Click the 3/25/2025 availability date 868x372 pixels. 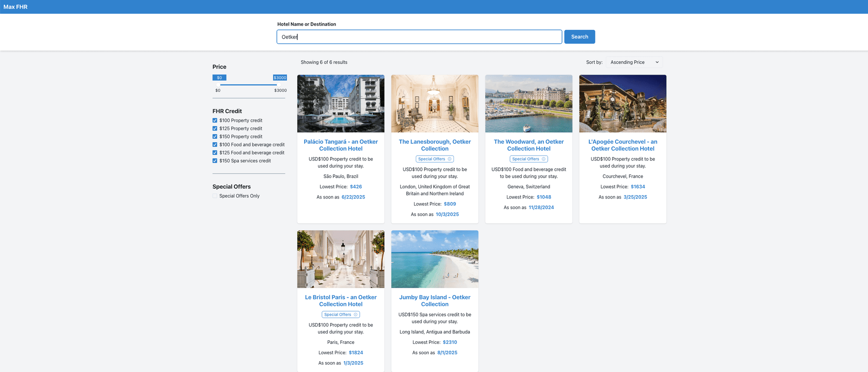click(x=635, y=197)
